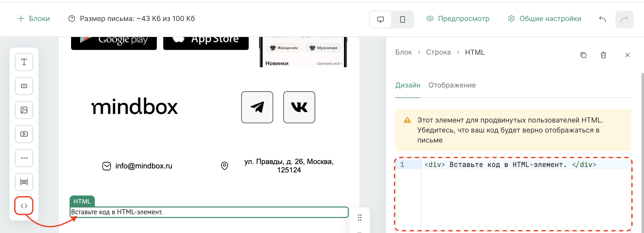Image resolution: width=644 pixels, height=233 pixels.
Task: Click the App Store badge
Action: [x=206, y=43]
